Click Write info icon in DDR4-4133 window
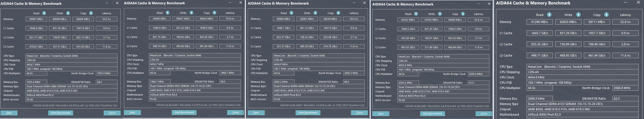Image resolution: width=644 pixels, height=119 pixels. [x=578, y=15]
